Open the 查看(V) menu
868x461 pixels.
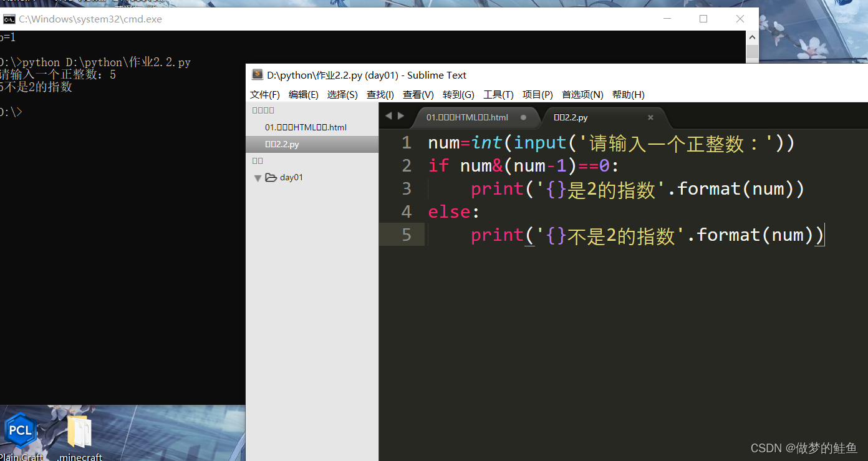click(418, 94)
